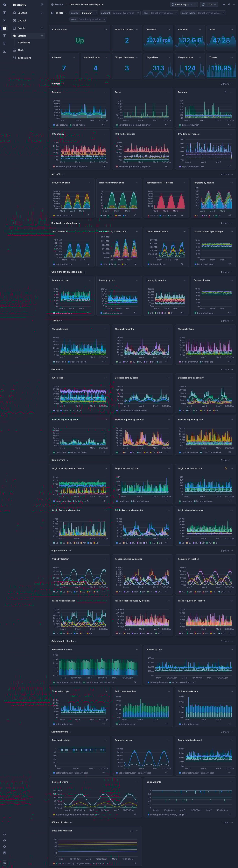Toggle challenge series in WAF actions legend
This screenshot has height=868, width=238.
click(75, 410)
